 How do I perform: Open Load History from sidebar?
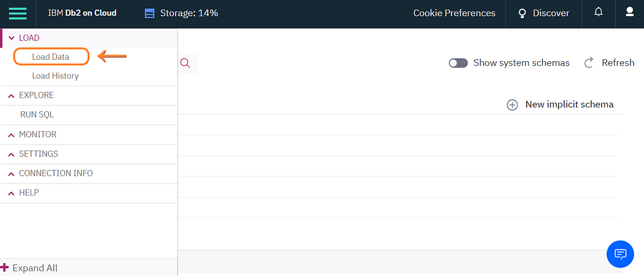click(55, 76)
